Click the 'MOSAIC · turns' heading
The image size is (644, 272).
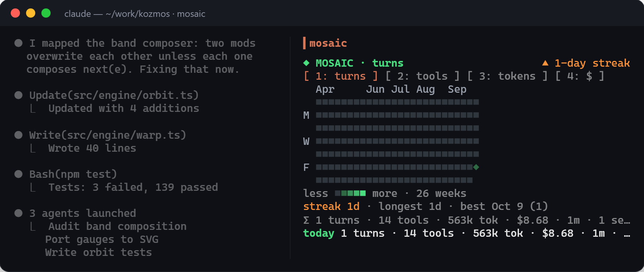click(x=359, y=63)
